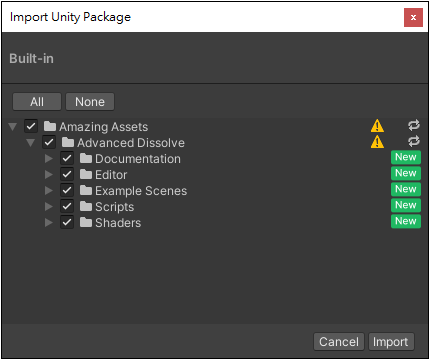430x360 pixels.
Task: Click the New badge on Documentation row
Action: 406,157
